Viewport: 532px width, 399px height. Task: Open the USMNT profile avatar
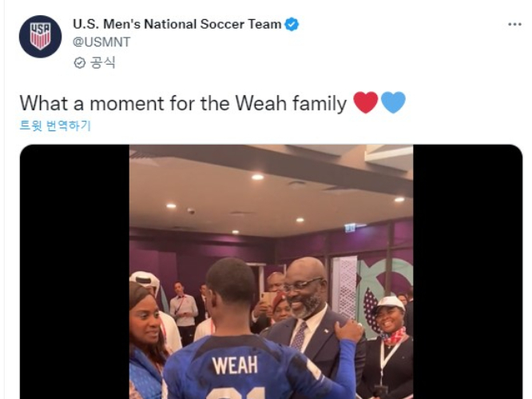[40, 36]
